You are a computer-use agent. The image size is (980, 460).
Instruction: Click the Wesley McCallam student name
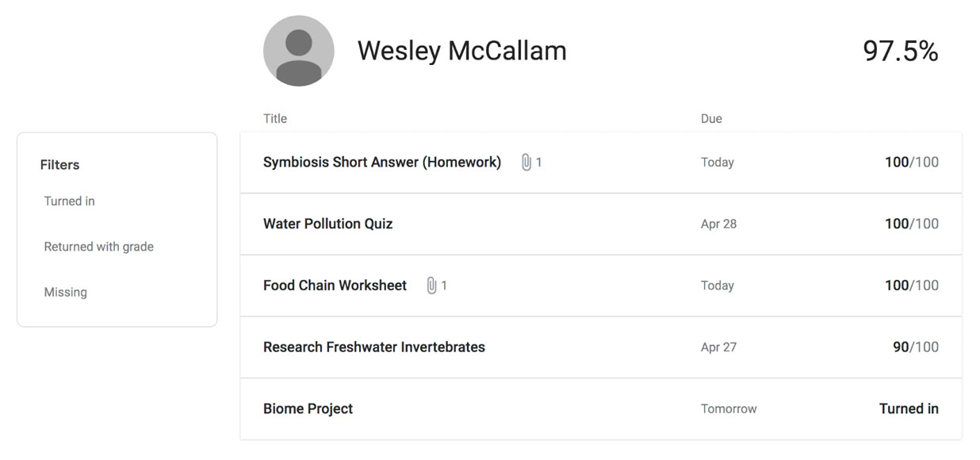coord(461,51)
